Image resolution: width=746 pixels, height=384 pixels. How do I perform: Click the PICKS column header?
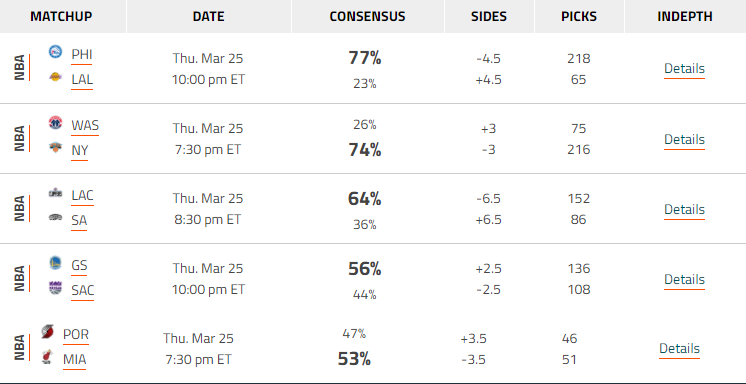pyautogui.click(x=579, y=17)
